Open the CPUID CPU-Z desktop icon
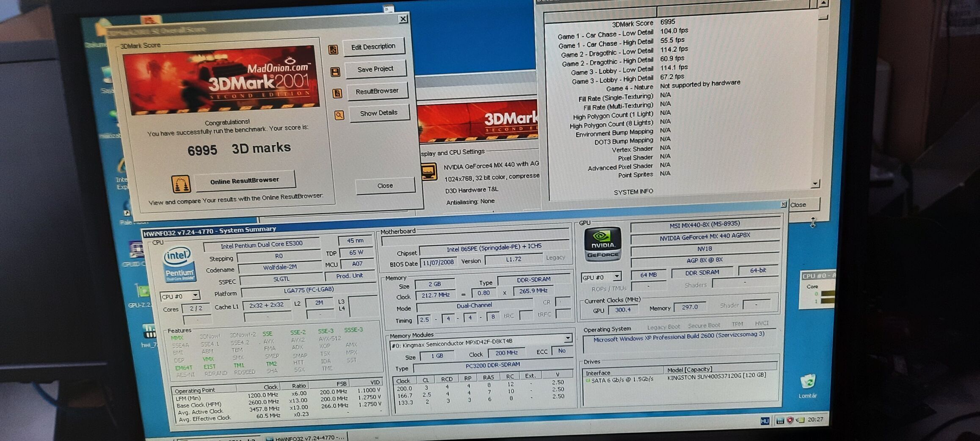The image size is (980, 441). 135,254
